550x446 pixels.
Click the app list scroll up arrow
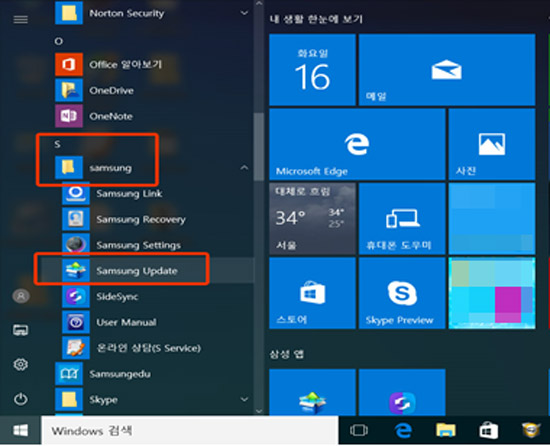(259, 4)
